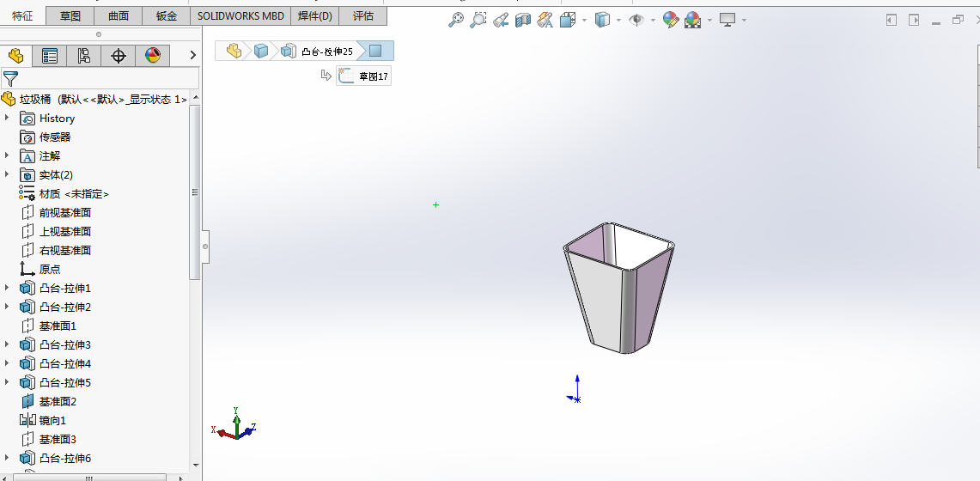The height and width of the screenshot is (481, 980).
Task: Expand 凸台-拉伸2 feature
Action: coord(7,307)
